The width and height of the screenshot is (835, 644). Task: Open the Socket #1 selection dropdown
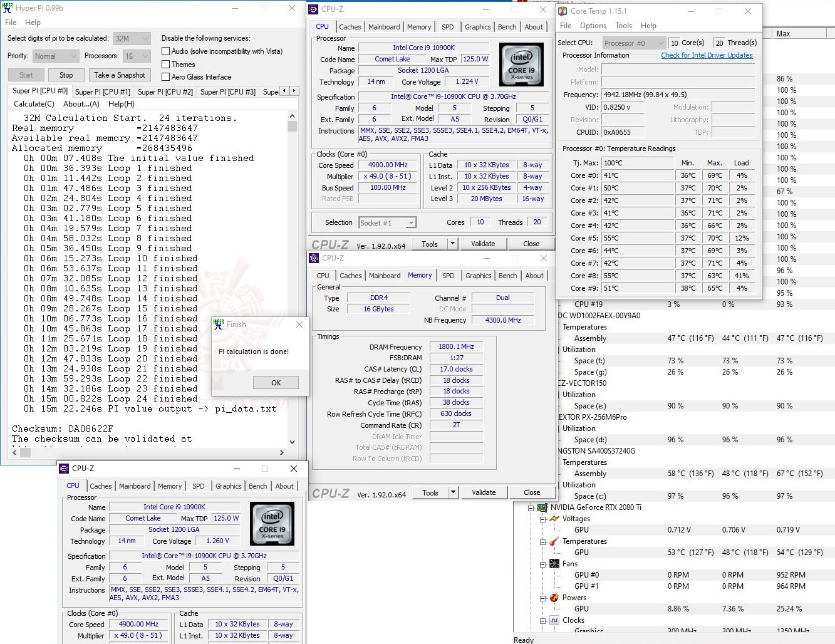(387, 222)
